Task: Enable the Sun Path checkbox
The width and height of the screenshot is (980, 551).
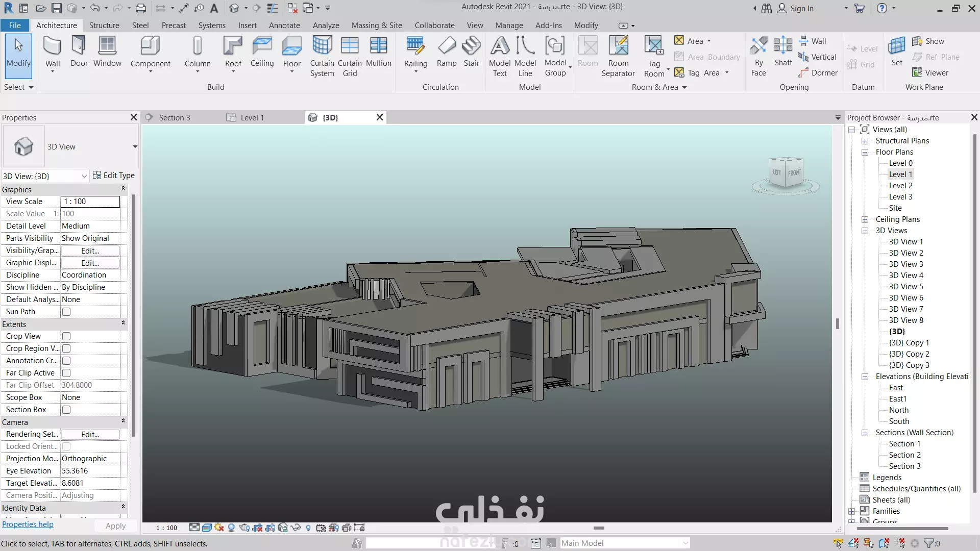Action: click(x=66, y=312)
